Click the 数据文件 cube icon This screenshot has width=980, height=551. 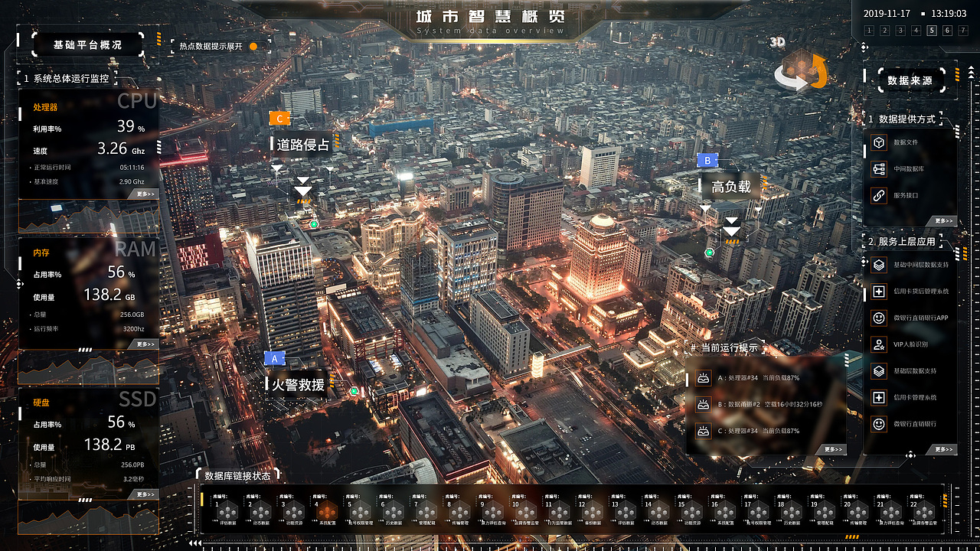(879, 142)
